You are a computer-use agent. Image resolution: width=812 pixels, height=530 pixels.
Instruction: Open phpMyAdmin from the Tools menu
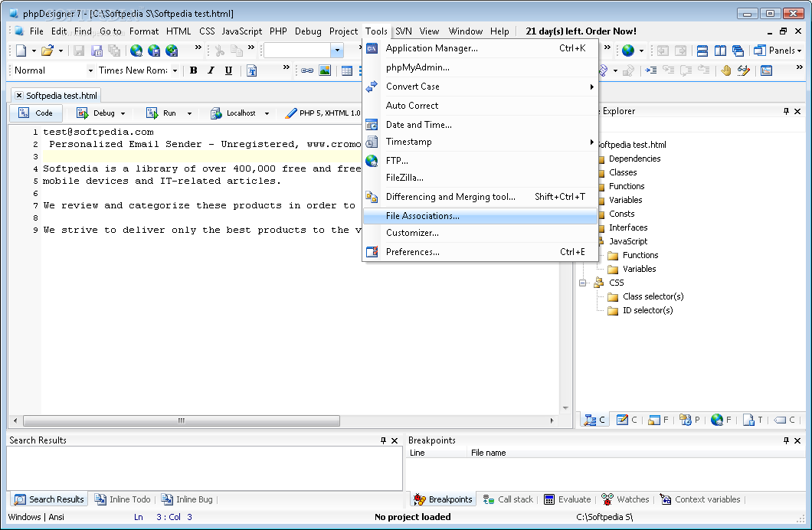pos(480,67)
